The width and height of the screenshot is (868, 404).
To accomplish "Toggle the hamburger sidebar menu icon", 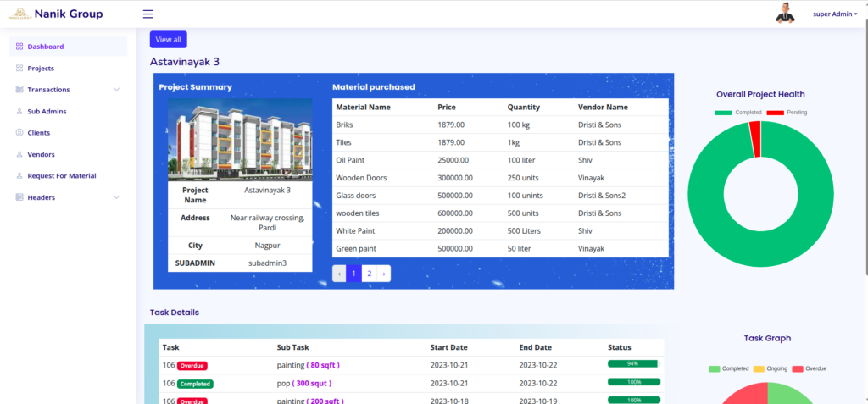I will pos(147,14).
